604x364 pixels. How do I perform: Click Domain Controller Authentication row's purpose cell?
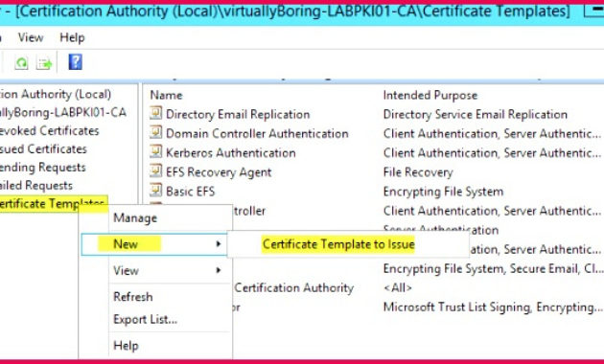[492, 133]
